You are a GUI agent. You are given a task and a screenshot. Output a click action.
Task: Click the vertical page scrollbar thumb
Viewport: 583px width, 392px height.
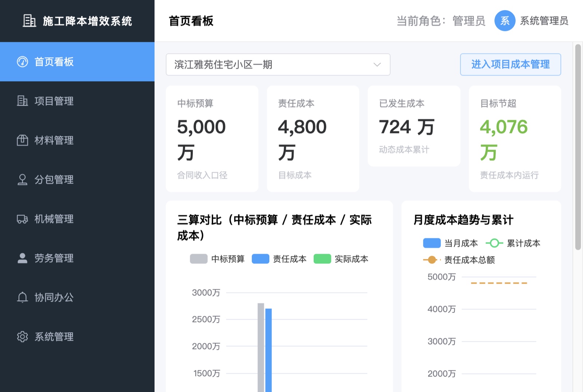(x=578, y=147)
